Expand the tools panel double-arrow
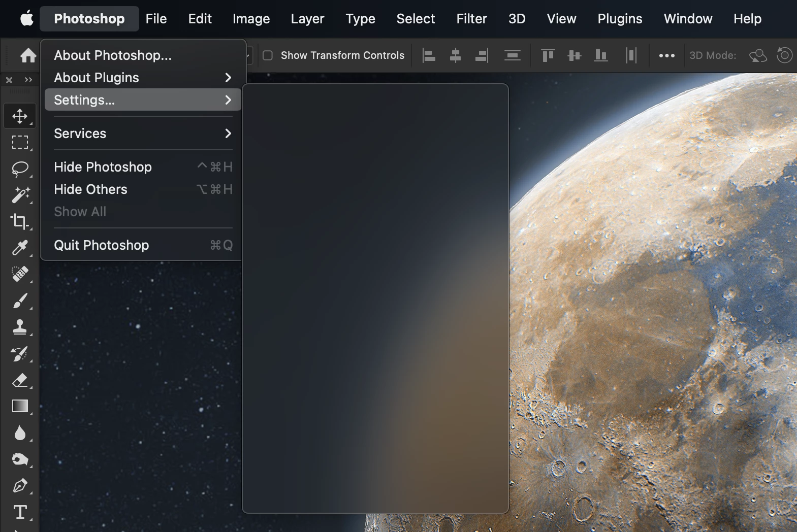The height and width of the screenshot is (532, 797). coord(28,80)
